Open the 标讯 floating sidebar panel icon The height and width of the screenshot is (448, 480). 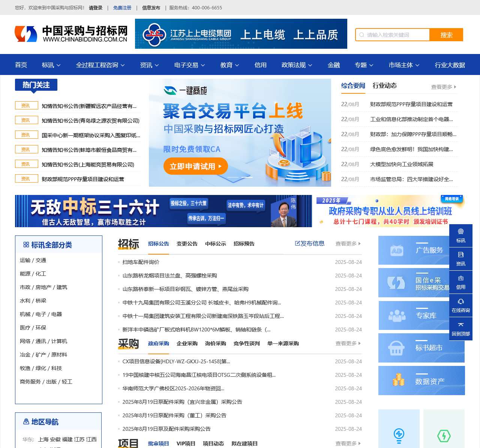tap(461, 235)
